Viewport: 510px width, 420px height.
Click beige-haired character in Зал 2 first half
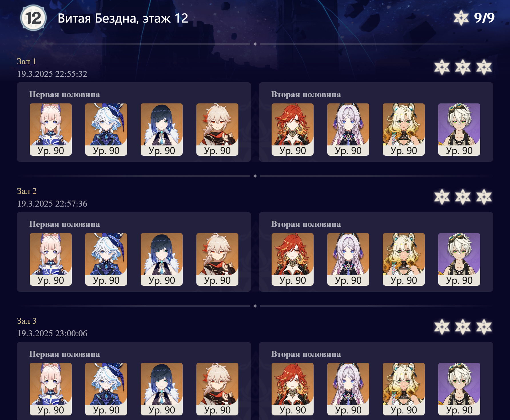click(217, 259)
